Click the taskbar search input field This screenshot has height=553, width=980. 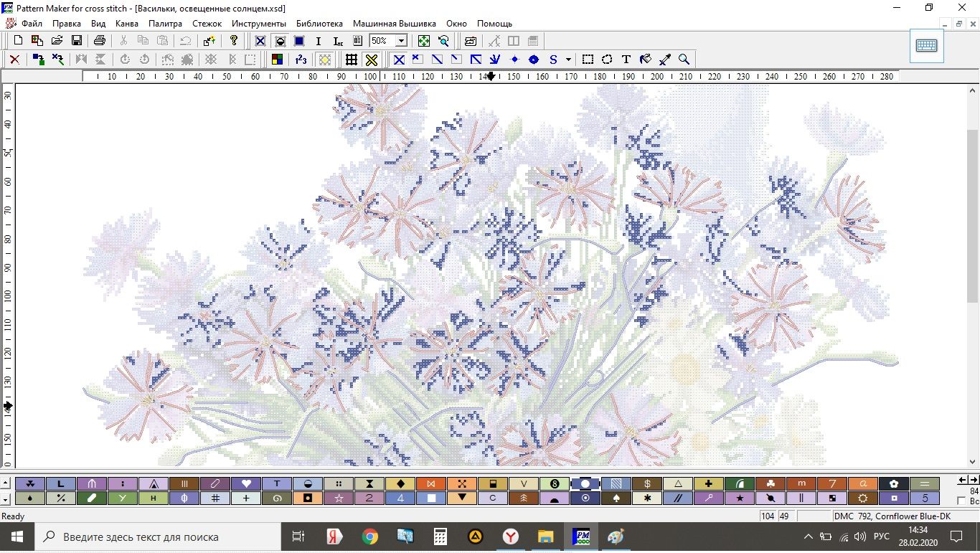158,537
